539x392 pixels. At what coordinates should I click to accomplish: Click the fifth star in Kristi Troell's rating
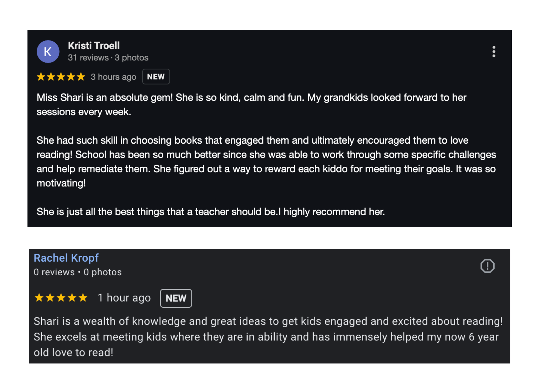(81, 77)
